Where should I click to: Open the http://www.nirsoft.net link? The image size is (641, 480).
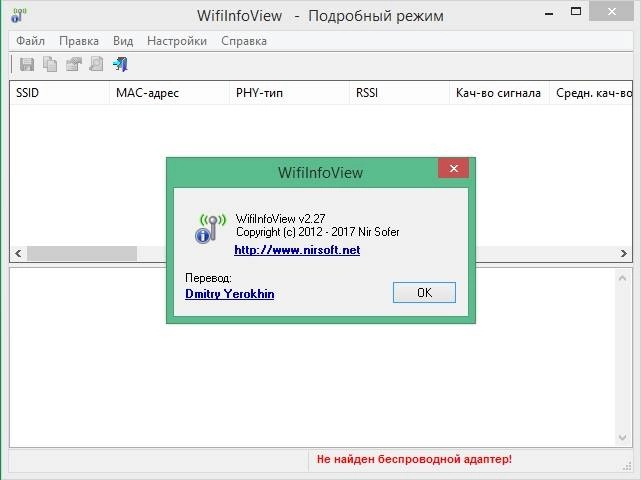click(297, 250)
